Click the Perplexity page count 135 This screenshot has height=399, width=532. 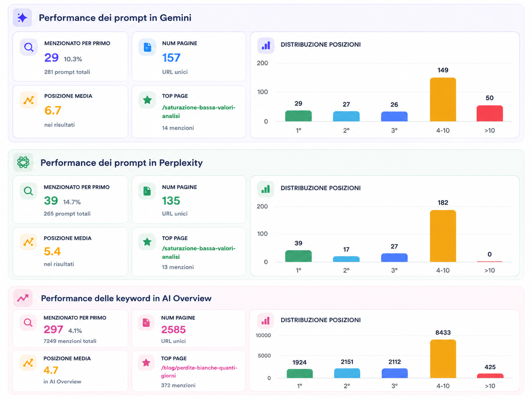[171, 201]
